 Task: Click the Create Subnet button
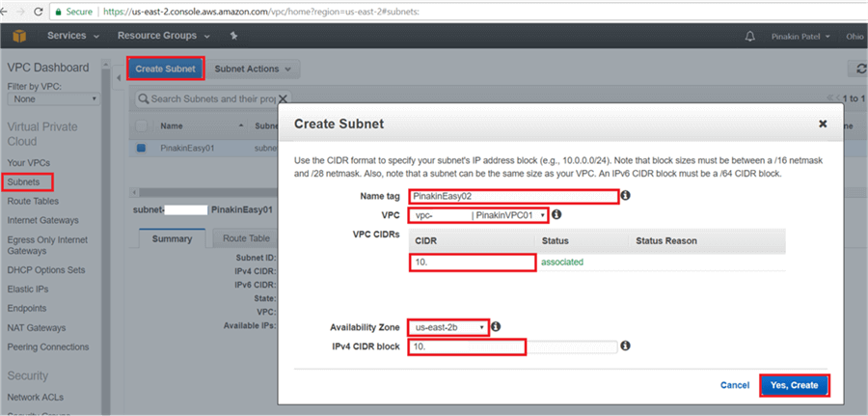tap(166, 69)
